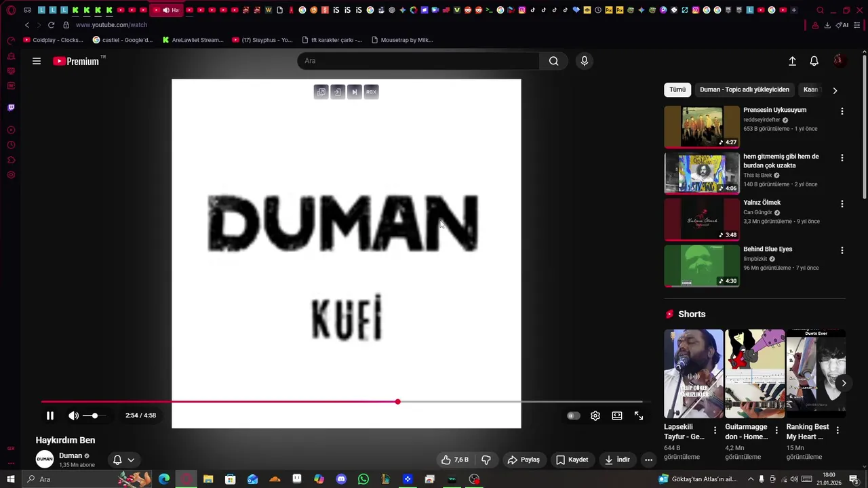The width and height of the screenshot is (868, 488).
Task: Adjust the volume slider knob
Action: [94, 415]
